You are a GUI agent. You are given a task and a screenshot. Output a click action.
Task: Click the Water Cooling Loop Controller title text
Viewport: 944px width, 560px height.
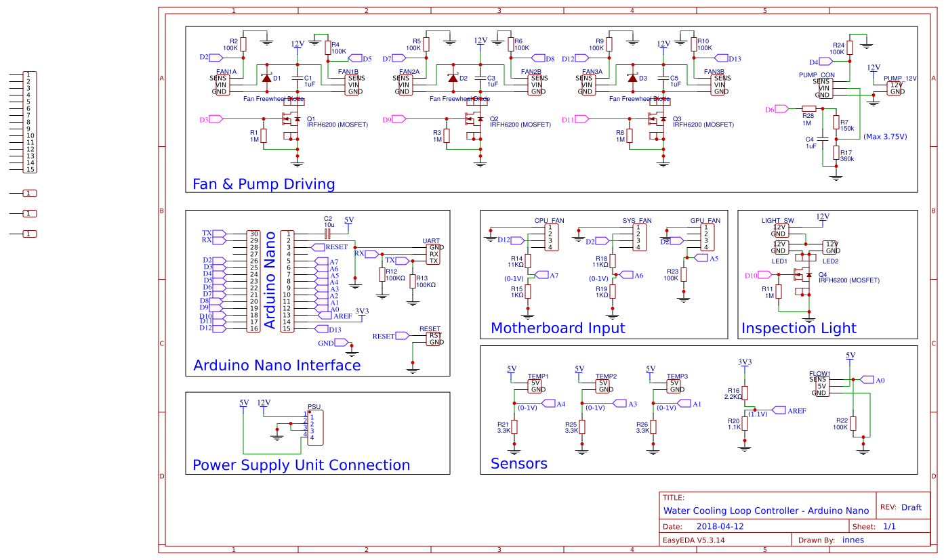click(766, 511)
